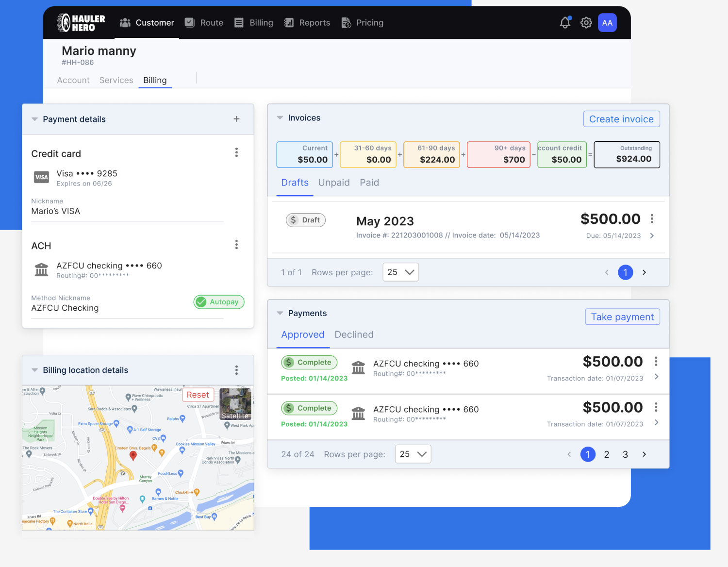Open the notification bell
This screenshot has height=567, width=728.
pos(564,22)
